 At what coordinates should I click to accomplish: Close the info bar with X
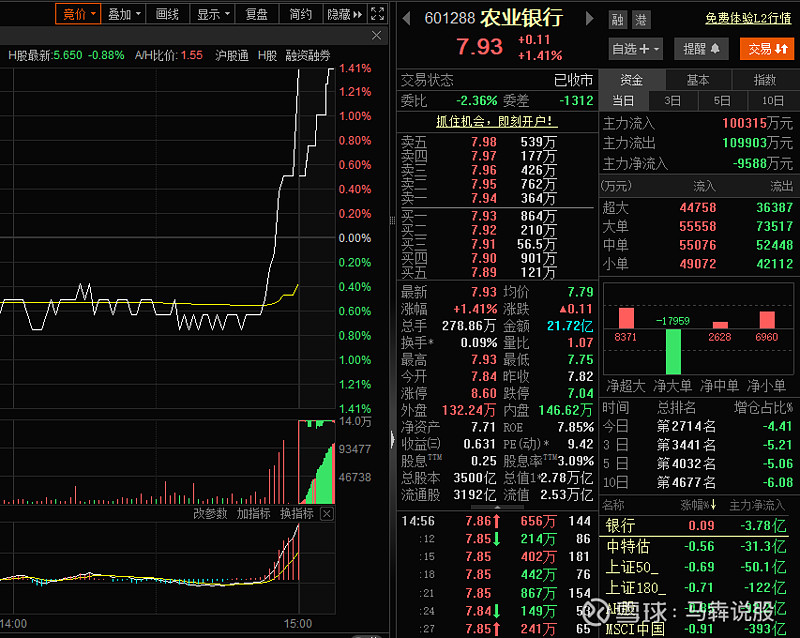tap(377, 35)
